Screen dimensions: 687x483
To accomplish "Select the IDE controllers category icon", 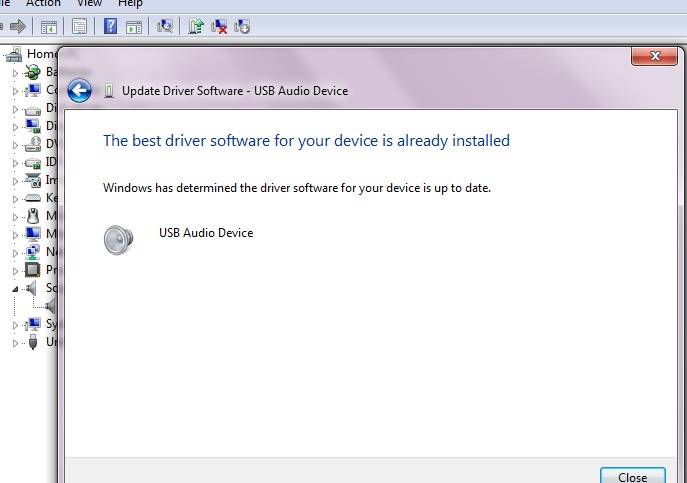I will pos(32,162).
